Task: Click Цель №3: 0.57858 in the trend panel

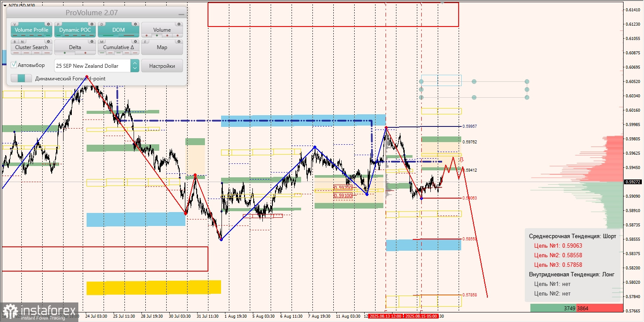Action: coord(558,265)
